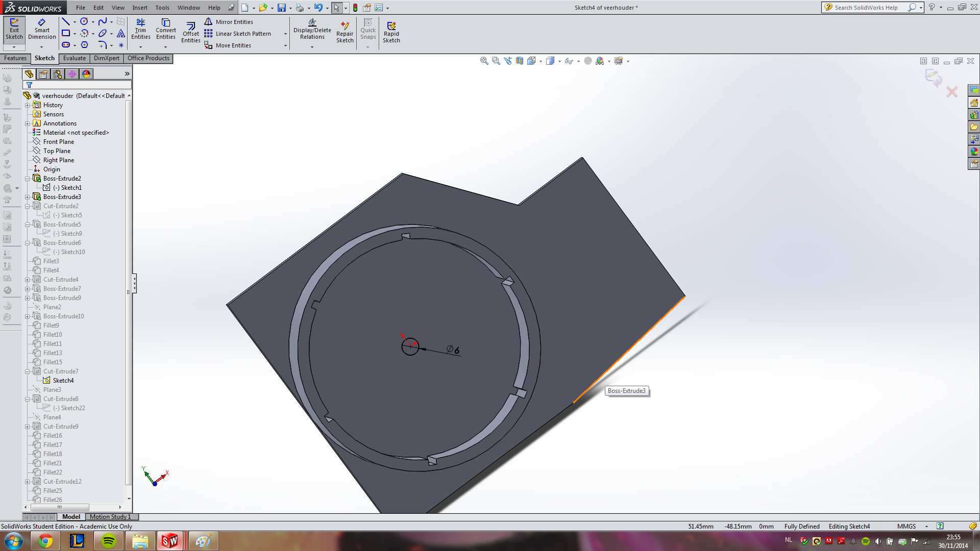Click Mirror Entities tool
This screenshot has height=551, width=980.
(x=229, y=21)
